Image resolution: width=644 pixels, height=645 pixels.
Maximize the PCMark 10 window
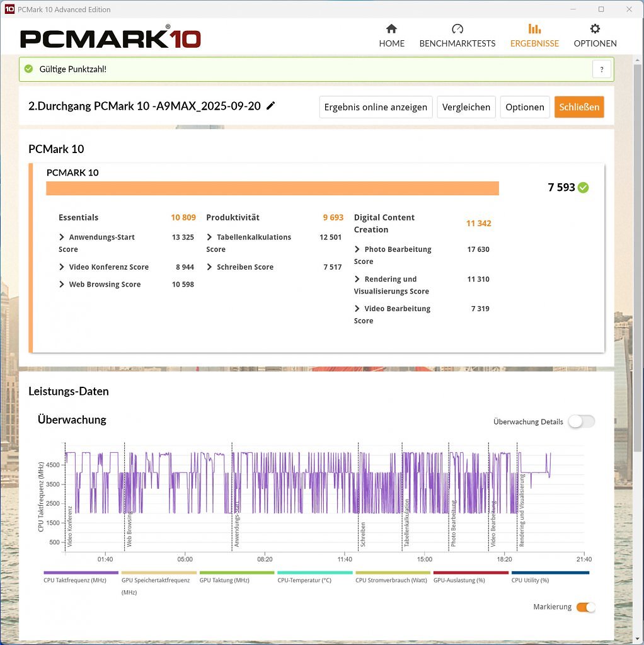coord(601,9)
